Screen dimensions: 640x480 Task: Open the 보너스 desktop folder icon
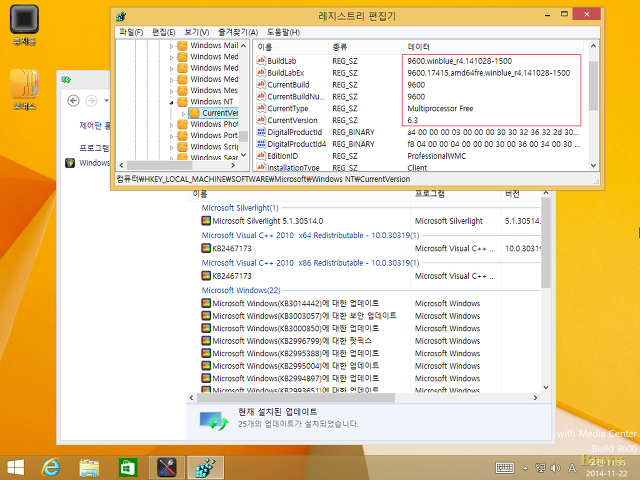(x=24, y=89)
